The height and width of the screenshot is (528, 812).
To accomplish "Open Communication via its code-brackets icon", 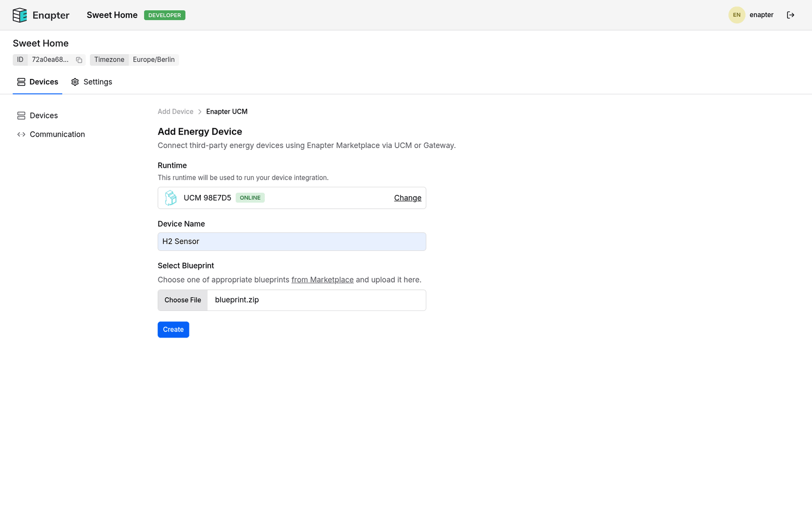I will pos(21,134).
